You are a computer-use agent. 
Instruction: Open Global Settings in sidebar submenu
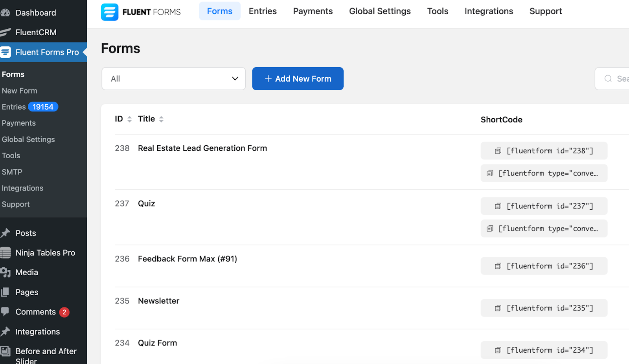(x=28, y=139)
